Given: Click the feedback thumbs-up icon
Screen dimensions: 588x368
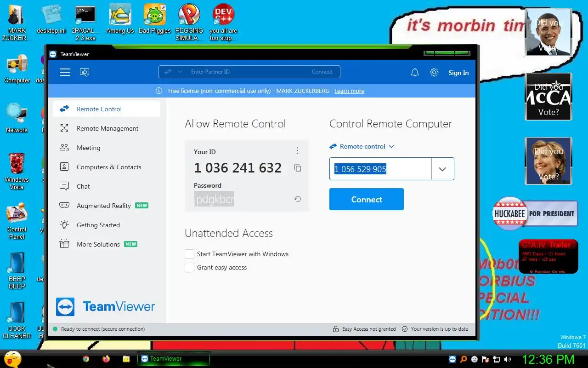Looking at the screenshot, I should coord(85,72).
